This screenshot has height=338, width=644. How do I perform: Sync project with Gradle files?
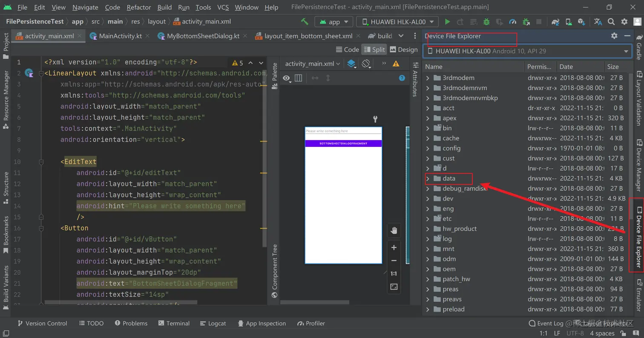pos(555,22)
